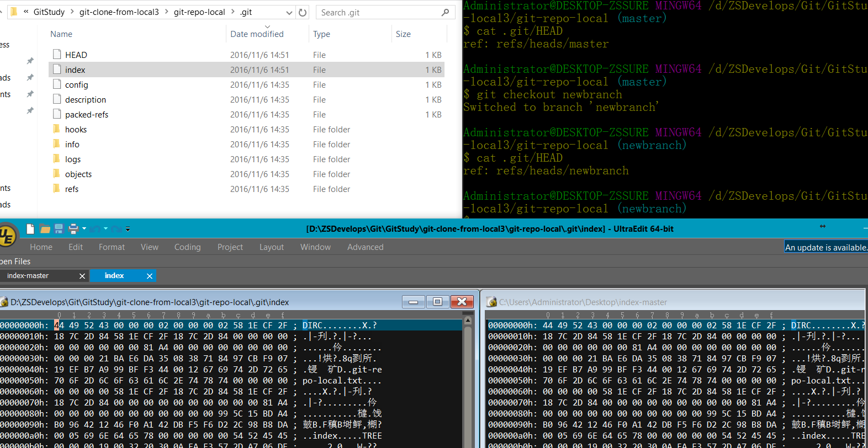Image resolution: width=868 pixels, height=448 pixels.
Task: Select the config file in Explorer
Action: pos(247,84)
